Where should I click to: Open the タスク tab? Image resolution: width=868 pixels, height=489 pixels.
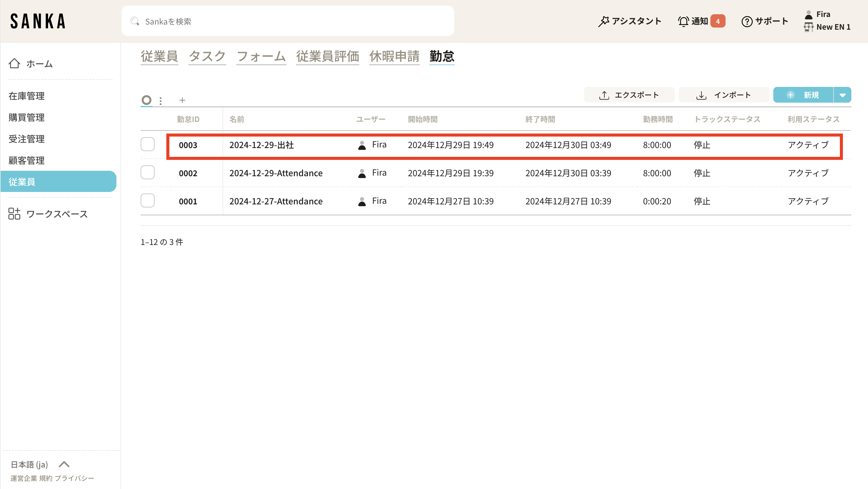pyautogui.click(x=207, y=56)
